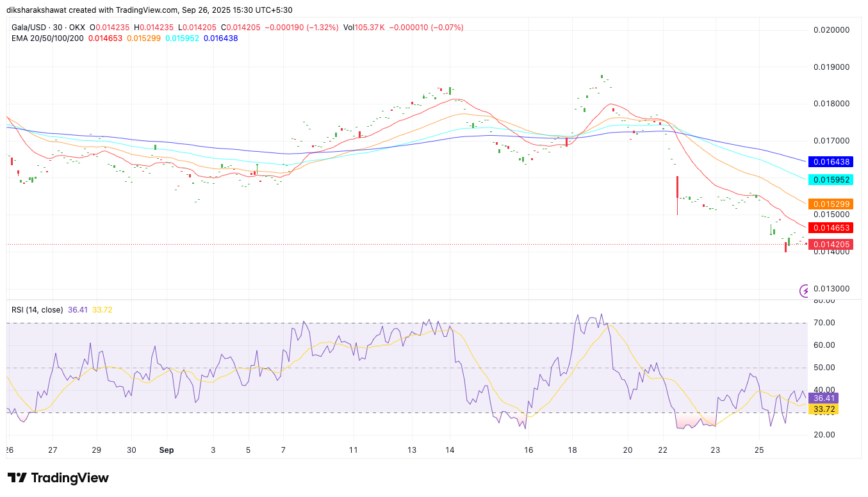Click the 0.013000 level on price scale

pyautogui.click(x=831, y=289)
